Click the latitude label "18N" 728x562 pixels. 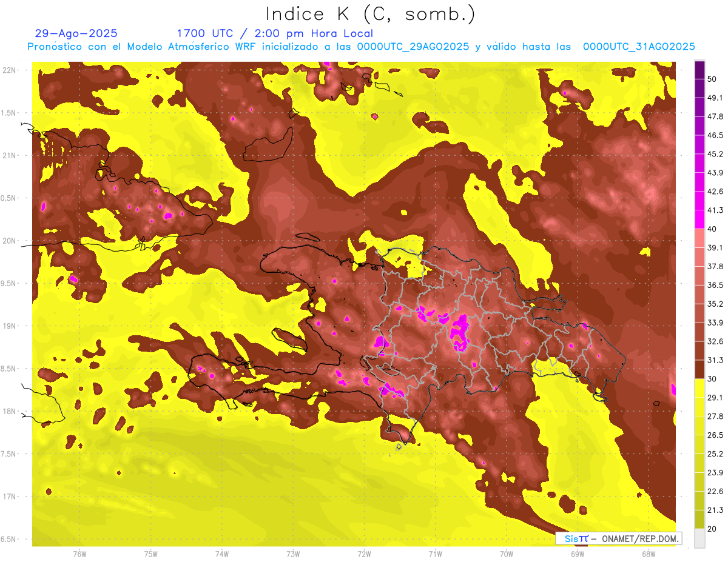(x=10, y=411)
